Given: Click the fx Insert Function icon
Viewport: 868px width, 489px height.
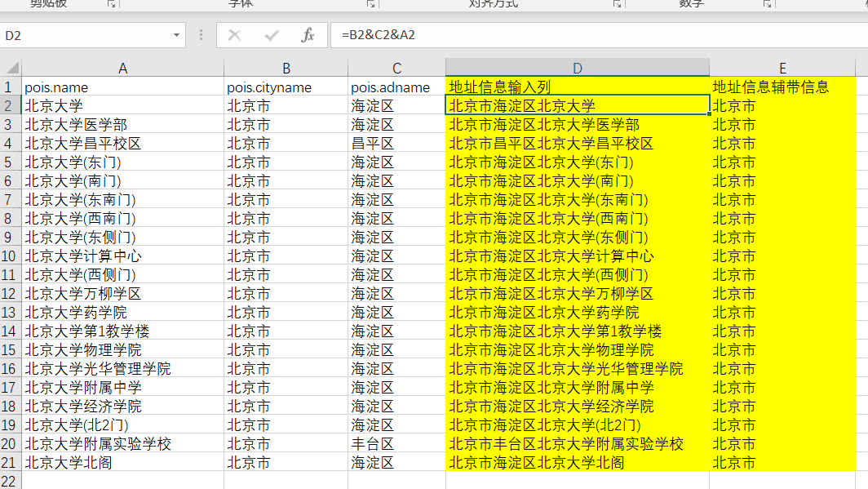Looking at the screenshot, I should tap(308, 35).
